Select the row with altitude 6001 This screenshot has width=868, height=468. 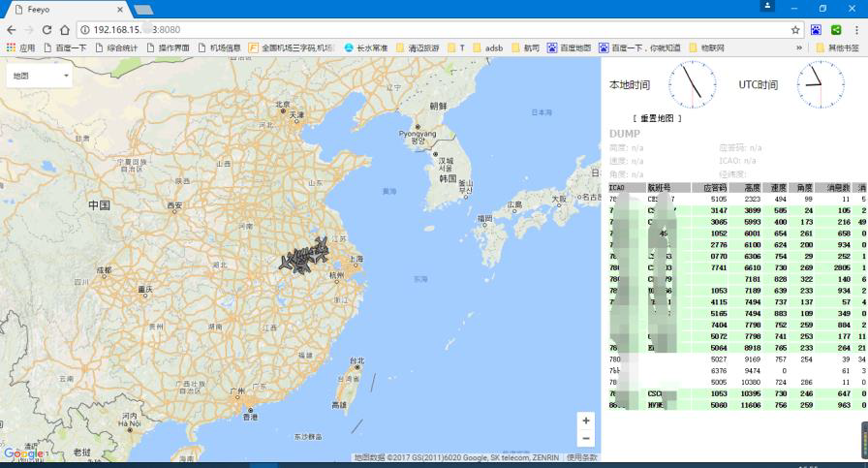tap(738, 234)
